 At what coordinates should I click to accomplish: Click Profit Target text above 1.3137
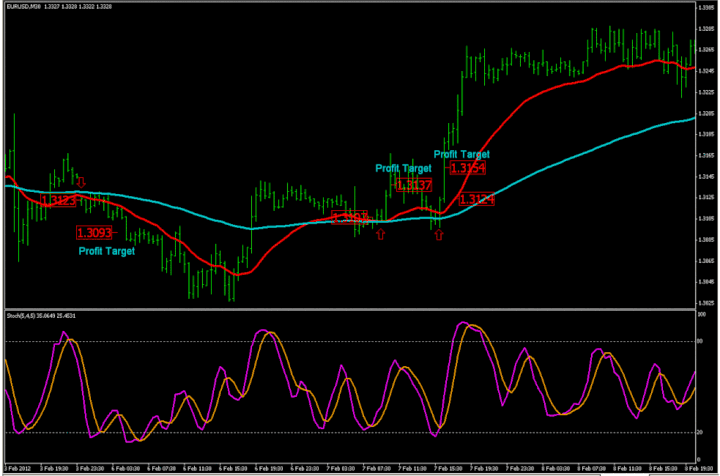(403, 168)
